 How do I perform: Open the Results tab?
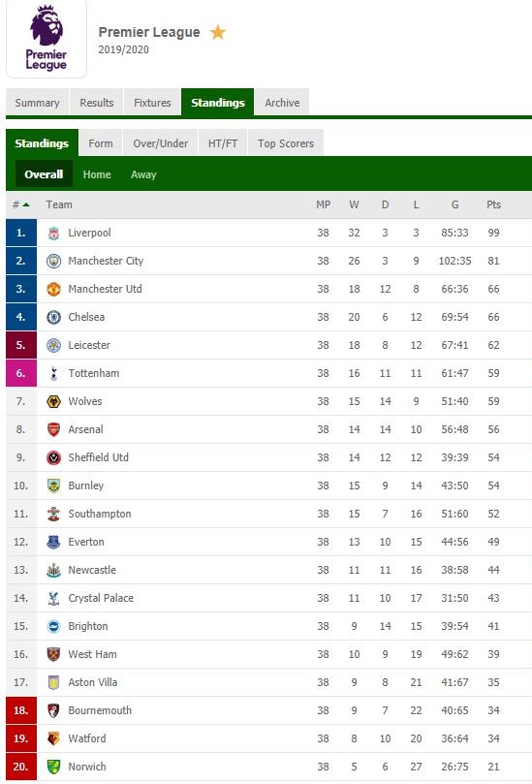[x=97, y=103]
